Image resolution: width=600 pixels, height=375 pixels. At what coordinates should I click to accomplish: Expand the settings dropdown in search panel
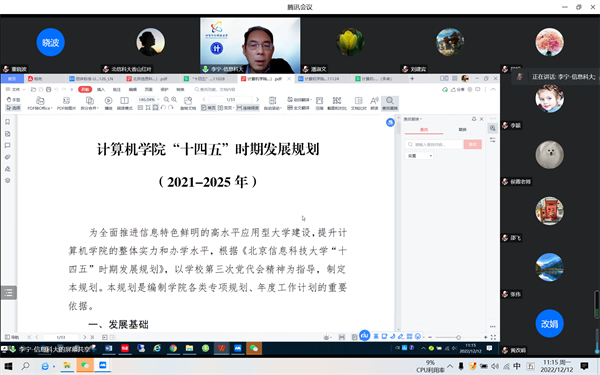coord(419,156)
